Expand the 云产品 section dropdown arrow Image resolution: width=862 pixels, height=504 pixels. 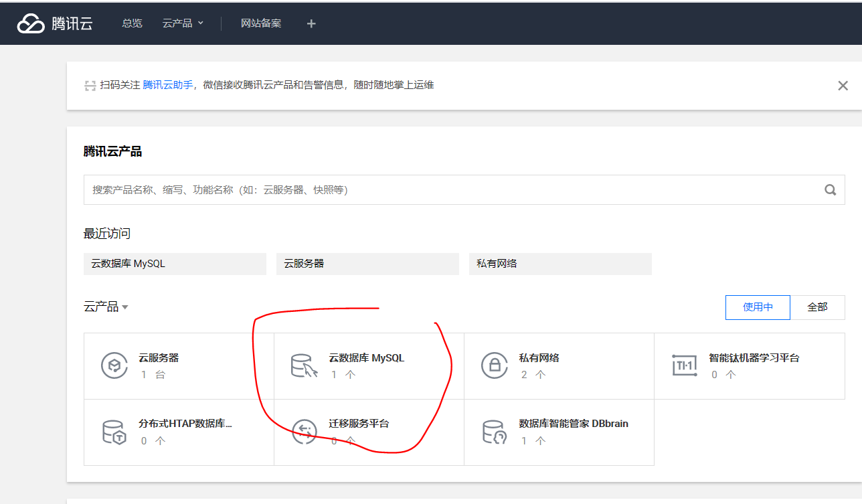pyautogui.click(x=125, y=307)
